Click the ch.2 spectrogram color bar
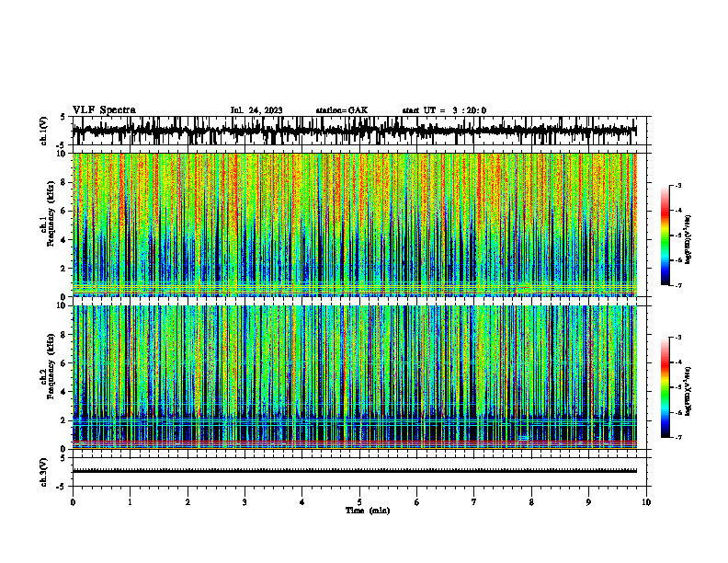The height and width of the screenshot is (563, 728). [x=665, y=387]
